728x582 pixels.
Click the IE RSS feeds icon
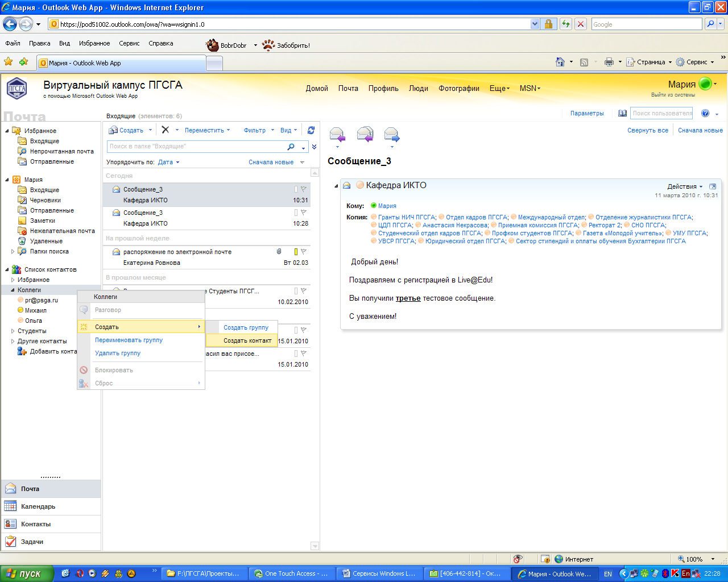[x=584, y=63]
